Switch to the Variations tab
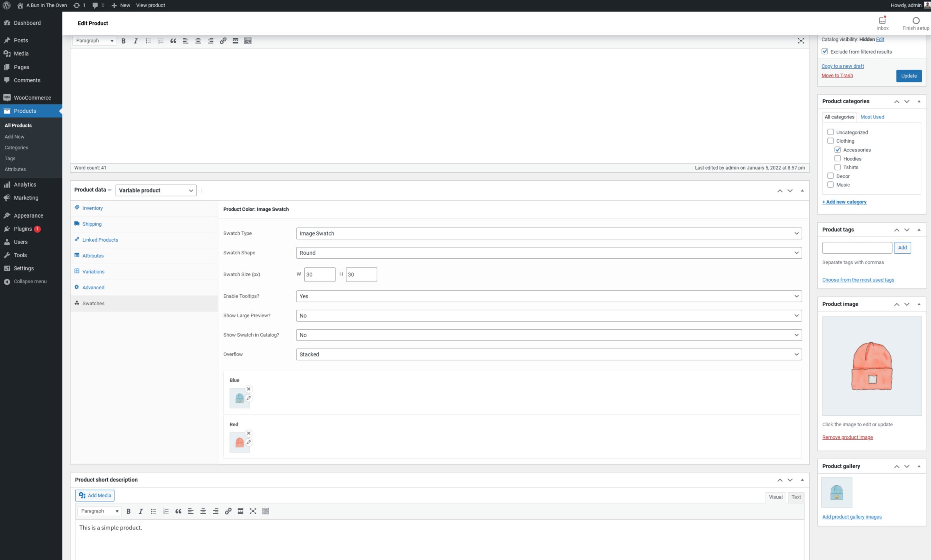 [93, 271]
